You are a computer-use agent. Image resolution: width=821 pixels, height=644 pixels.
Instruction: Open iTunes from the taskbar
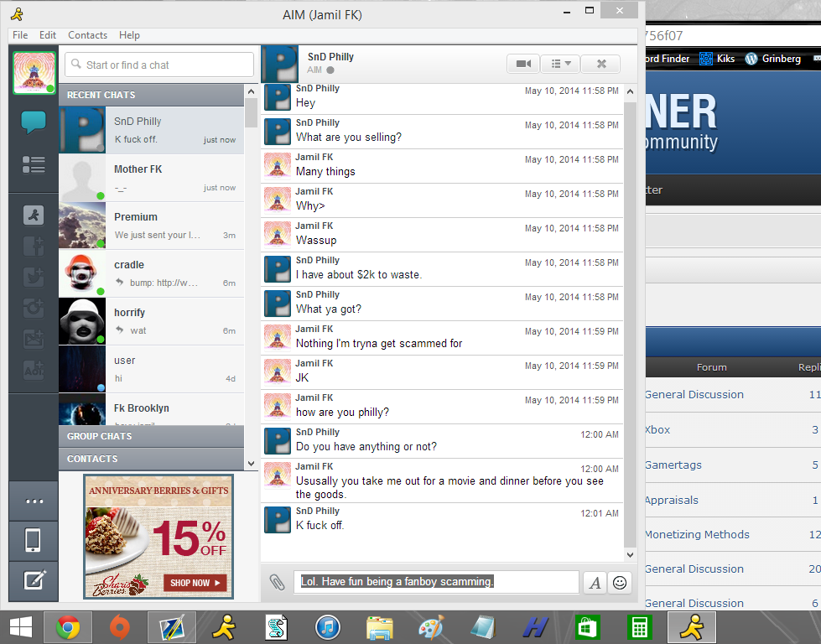coord(328,627)
